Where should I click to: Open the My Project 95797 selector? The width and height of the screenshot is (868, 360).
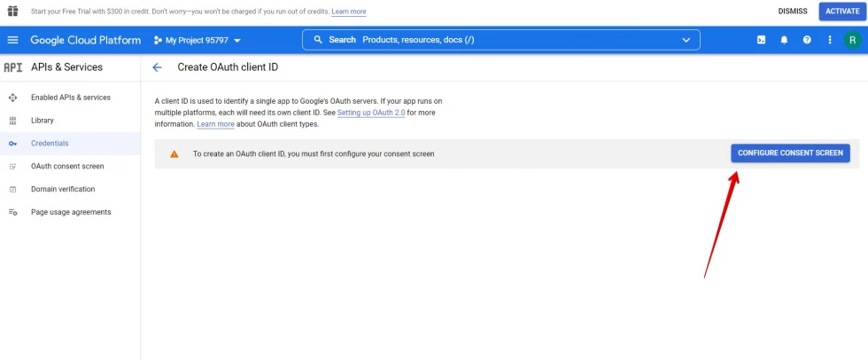(x=198, y=41)
